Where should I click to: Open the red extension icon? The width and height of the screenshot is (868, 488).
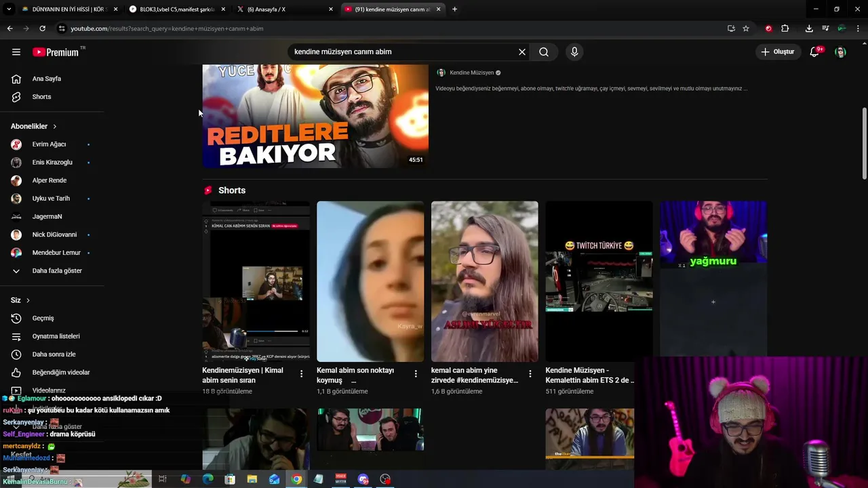point(768,28)
